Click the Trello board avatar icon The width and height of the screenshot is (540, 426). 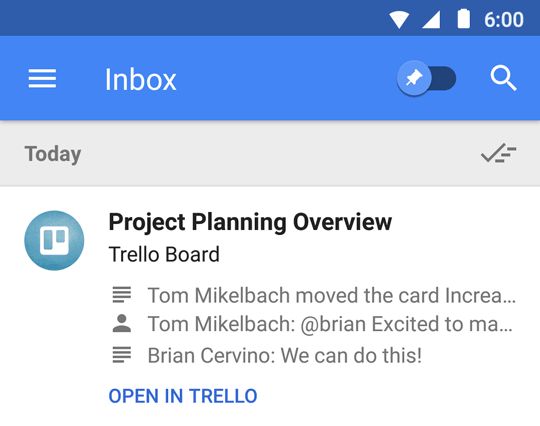point(54,240)
